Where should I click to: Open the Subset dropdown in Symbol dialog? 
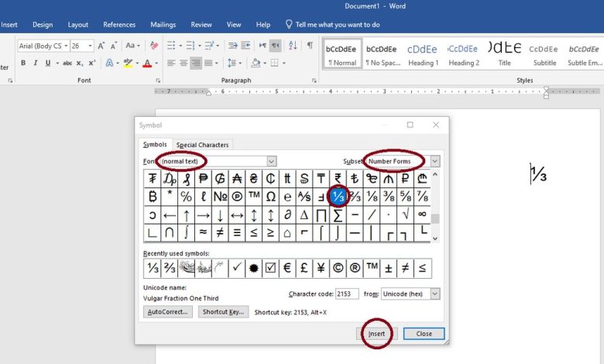point(435,161)
